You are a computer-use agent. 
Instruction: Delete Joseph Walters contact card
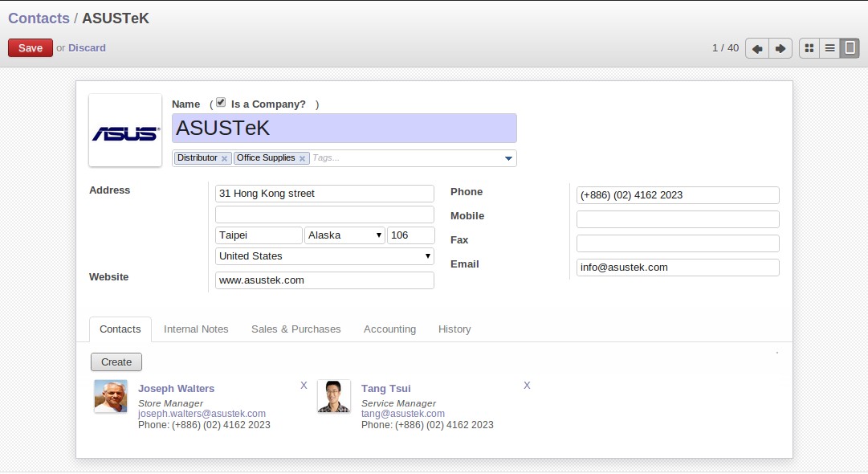click(x=304, y=386)
